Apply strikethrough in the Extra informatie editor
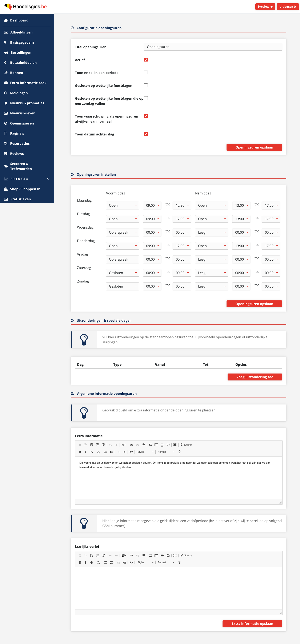Screen dimensions: 300x644 tap(91, 452)
